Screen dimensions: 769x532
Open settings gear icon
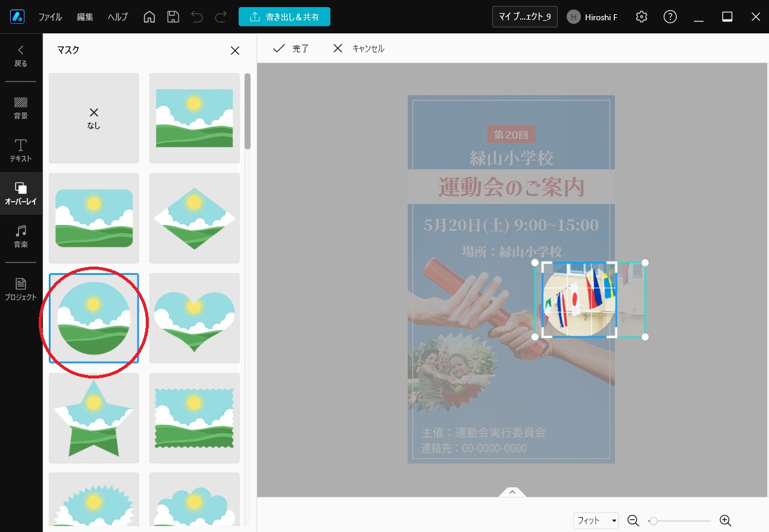[x=641, y=17]
